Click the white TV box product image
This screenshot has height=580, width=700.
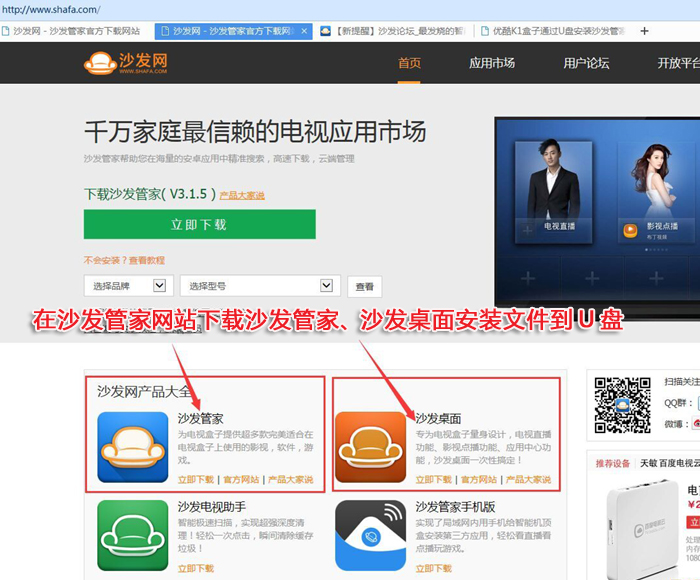tap(642, 529)
